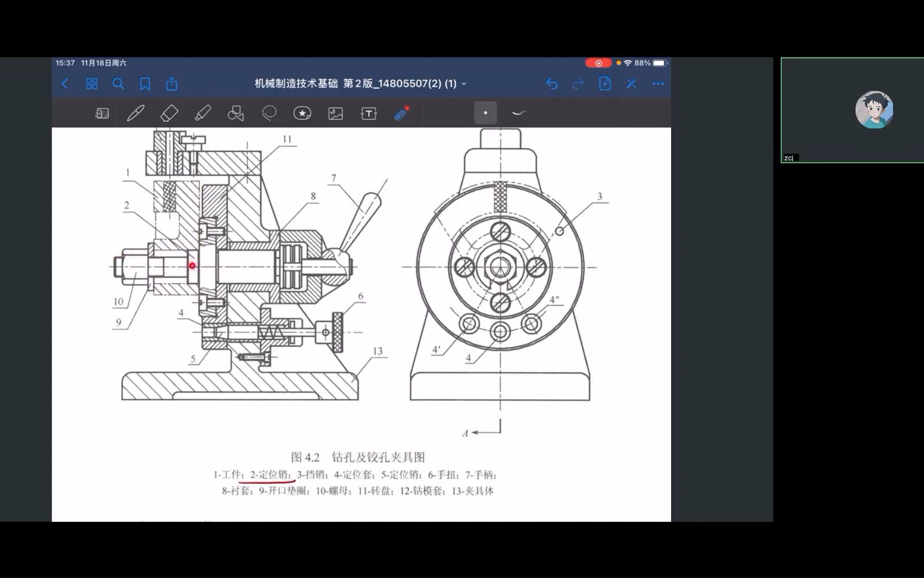Select the Text box tool
Screen dimensions: 924x578
click(x=369, y=113)
